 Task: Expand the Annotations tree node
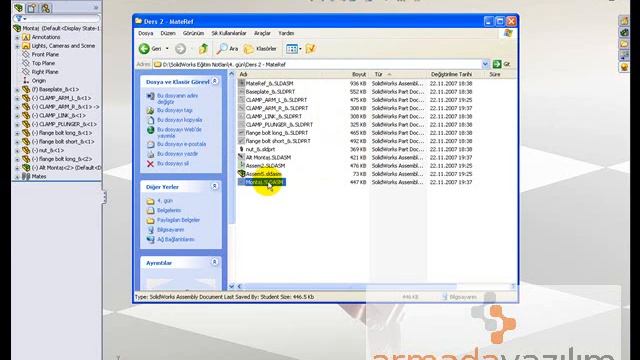pyautogui.click(x=17, y=37)
